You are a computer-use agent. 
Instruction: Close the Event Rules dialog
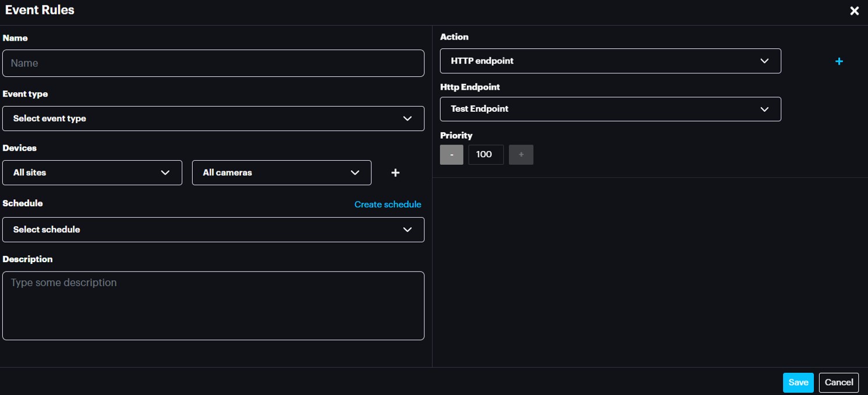(854, 11)
